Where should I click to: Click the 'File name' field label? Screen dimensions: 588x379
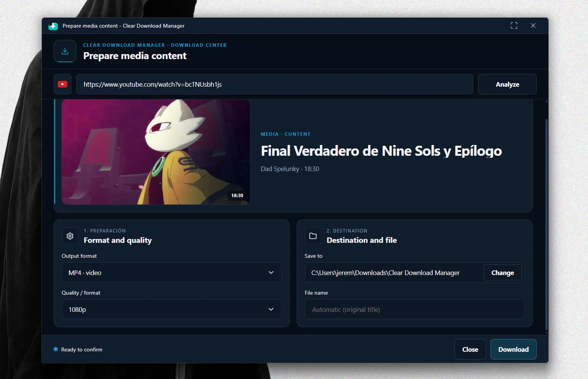(316, 293)
